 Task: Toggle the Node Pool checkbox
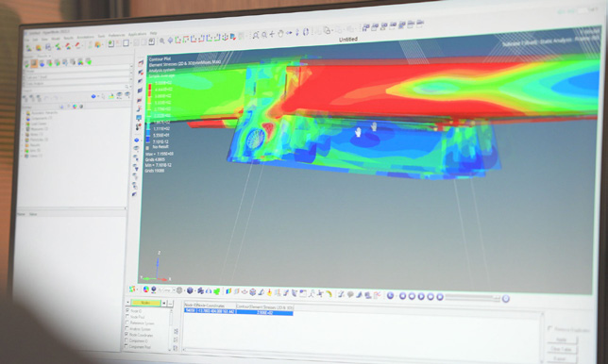click(x=127, y=316)
